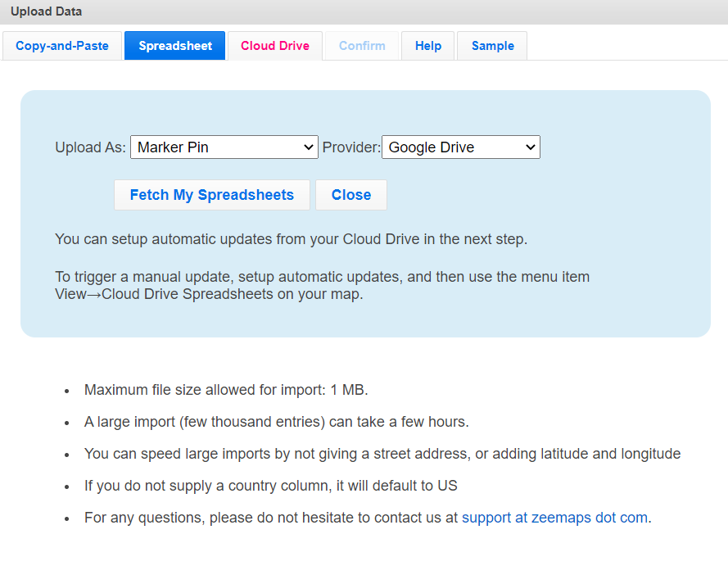Expand the Provider Google Drive dropdown
This screenshot has width=728, height=584.
460,147
